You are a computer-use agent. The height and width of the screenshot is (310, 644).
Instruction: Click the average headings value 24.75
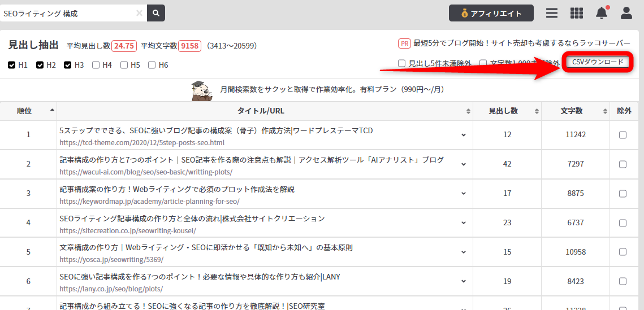click(124, 46)
